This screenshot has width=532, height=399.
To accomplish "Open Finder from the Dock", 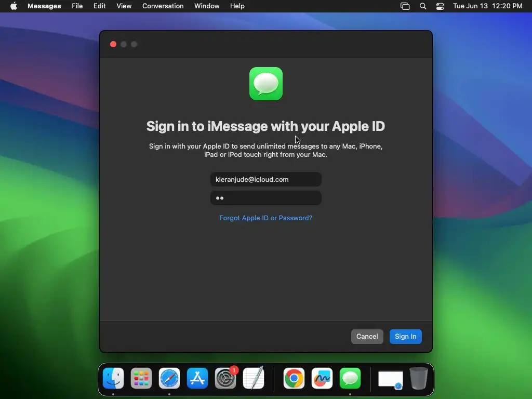I will click(x=113, y=378).
